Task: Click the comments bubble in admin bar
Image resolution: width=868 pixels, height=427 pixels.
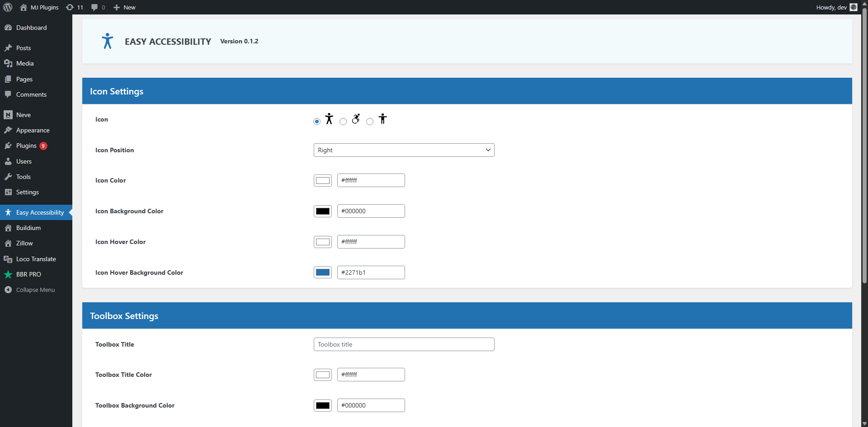Action: click(x=98, y=7)
